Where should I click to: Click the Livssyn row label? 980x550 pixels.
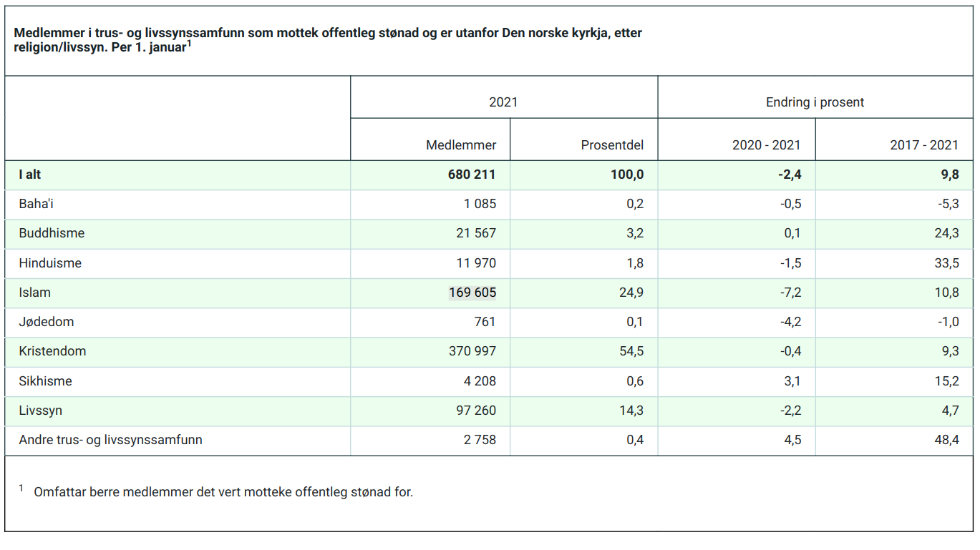[40, 411]
